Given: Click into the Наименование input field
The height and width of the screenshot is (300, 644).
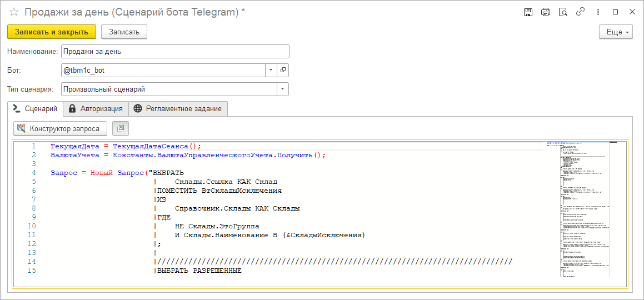Looking at the screenshot, I should (x=175, y=51).
